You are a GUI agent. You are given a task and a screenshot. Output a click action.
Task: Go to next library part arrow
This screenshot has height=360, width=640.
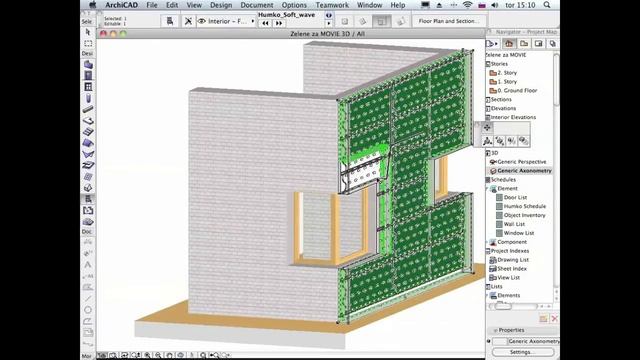279,23
